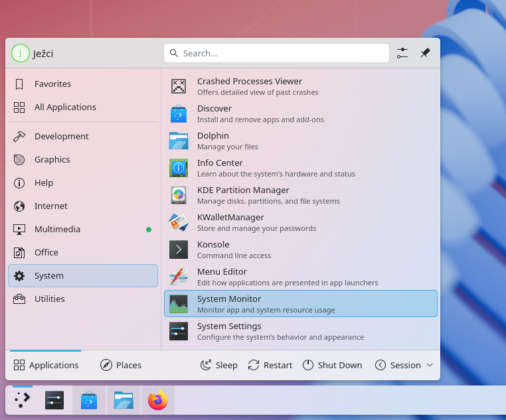
Task: Click the Utilities toolbox icon
Action: click(x=19, y=299)
